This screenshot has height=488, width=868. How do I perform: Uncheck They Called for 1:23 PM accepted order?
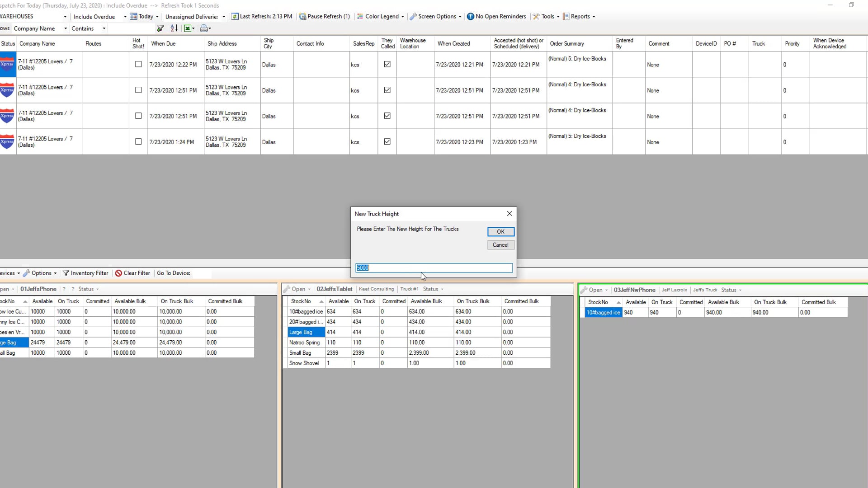(387, 141)
